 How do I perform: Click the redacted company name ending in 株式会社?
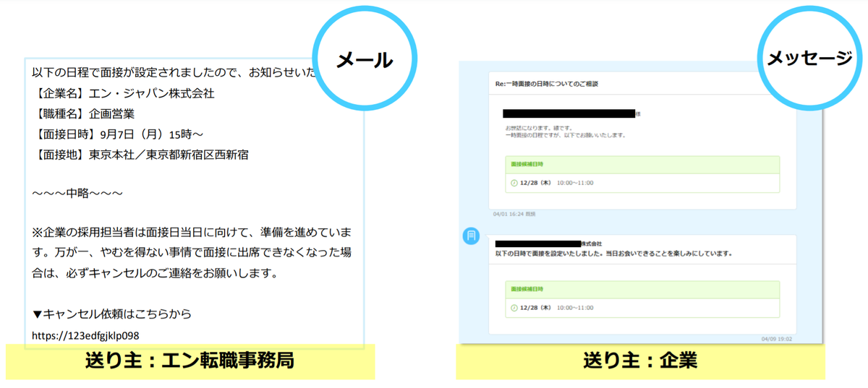(x=548, y=244)
